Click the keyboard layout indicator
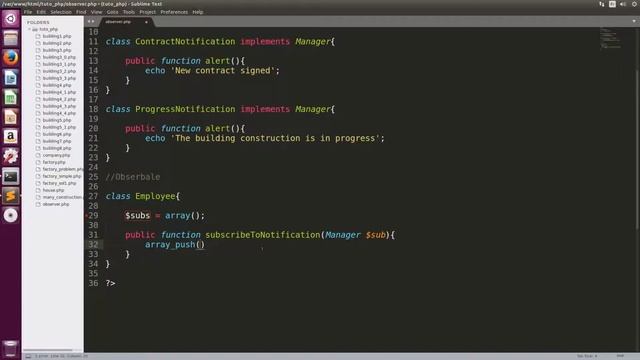This screenshot has height=360, width=640. [612, 4]
